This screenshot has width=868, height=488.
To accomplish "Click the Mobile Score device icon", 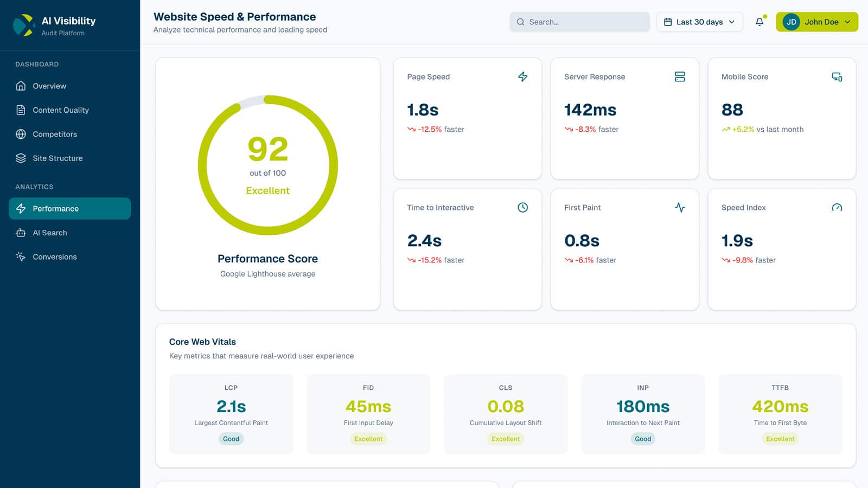I will point(837,77).
